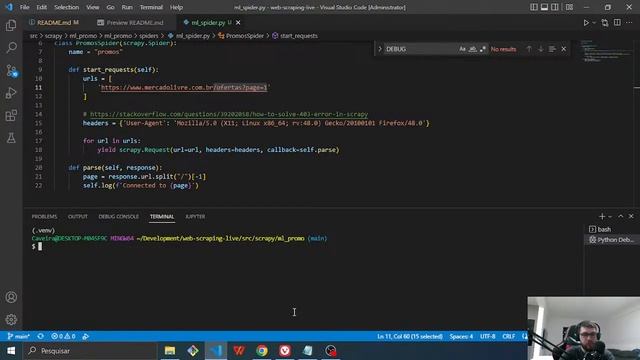Image resolution: width=640 pixels, height=360 pixels.
Task: Open the mercadolivre URL link on line 11
Action: 184,87
